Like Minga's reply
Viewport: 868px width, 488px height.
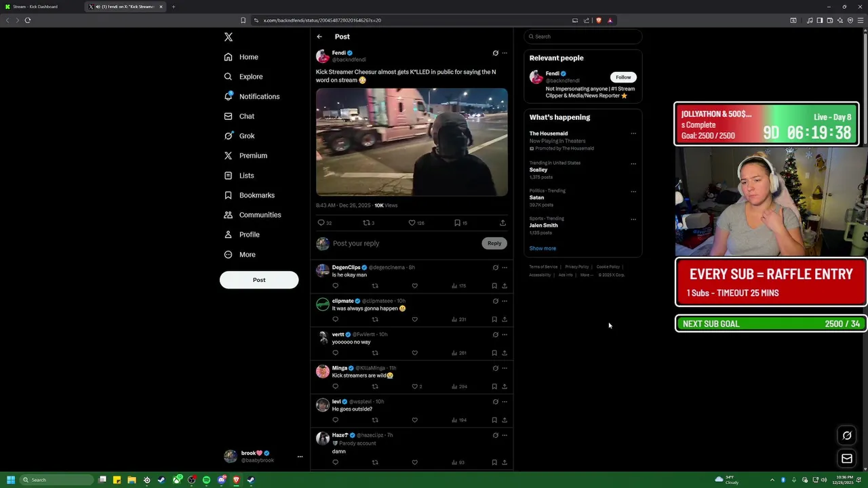point(415,386)
